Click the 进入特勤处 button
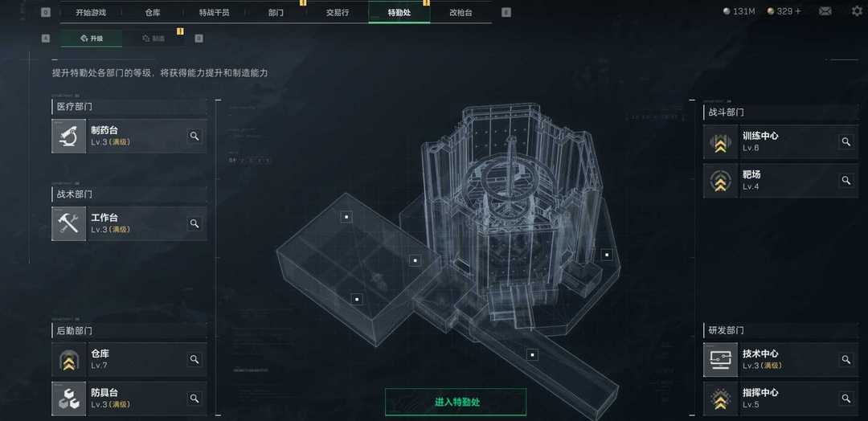 (x=456, y=403)
